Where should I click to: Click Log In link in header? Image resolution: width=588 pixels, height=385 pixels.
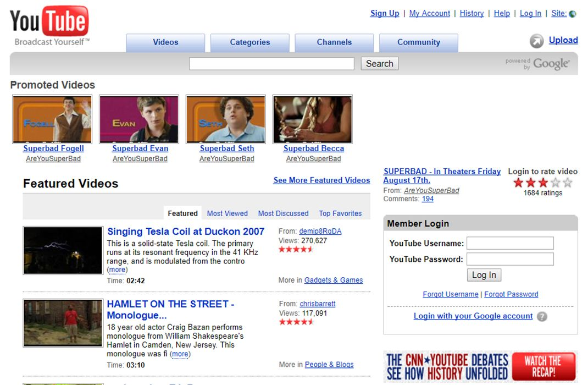tap(530, 14)
